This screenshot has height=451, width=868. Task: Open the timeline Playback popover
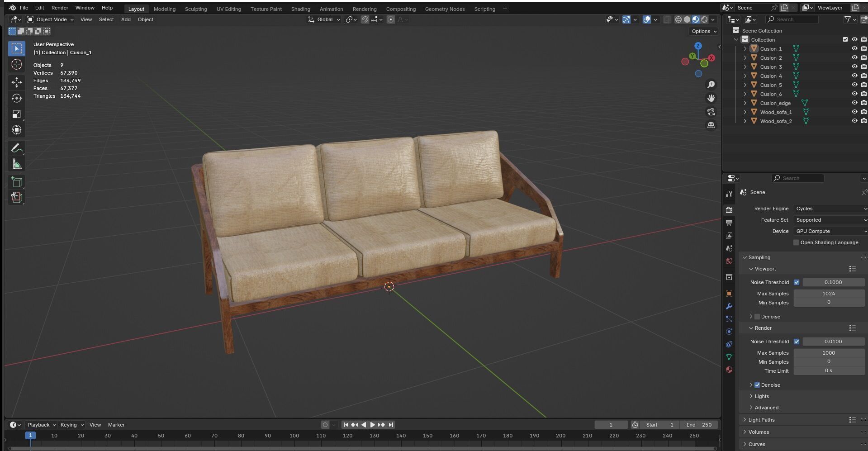(41, 425)
